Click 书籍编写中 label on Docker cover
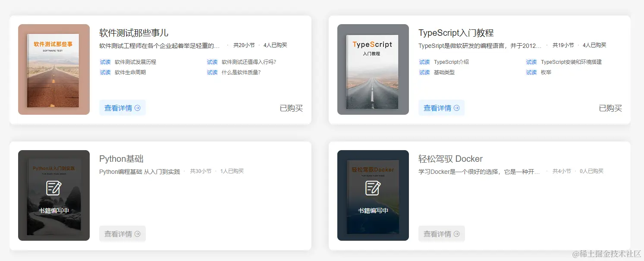Image resolution: width=644 pixels, height=261 pixels. coord(373,211)
